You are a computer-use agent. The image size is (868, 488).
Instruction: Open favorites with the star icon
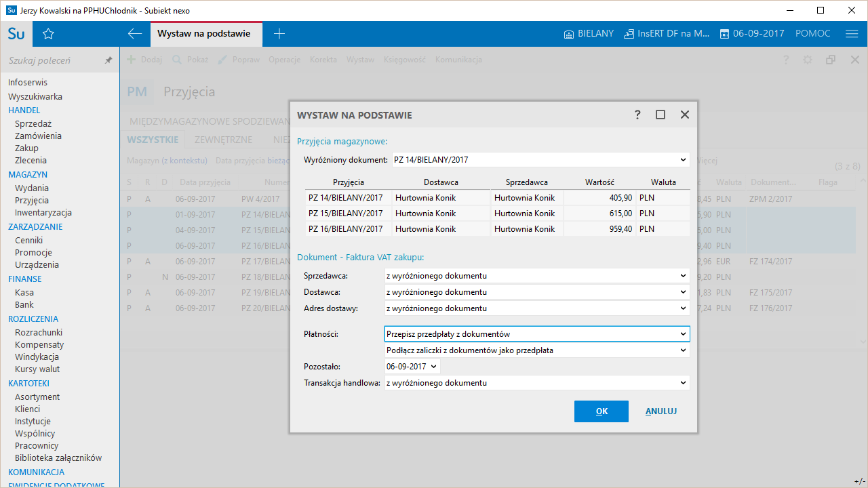coord(48,34)
